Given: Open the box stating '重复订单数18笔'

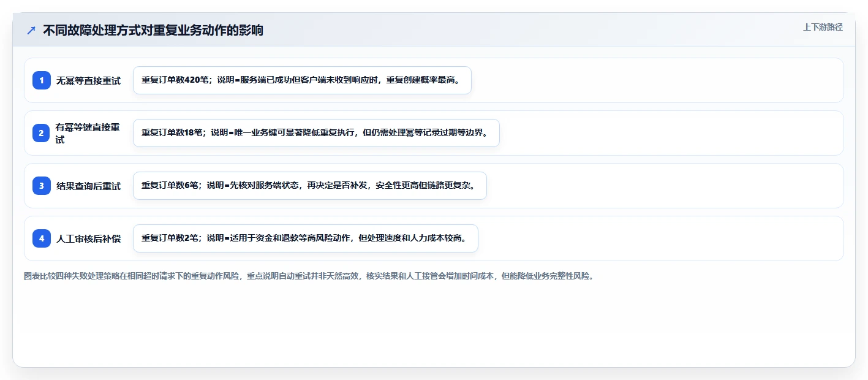Looking at the screenshot, I should tap(316, 133).
